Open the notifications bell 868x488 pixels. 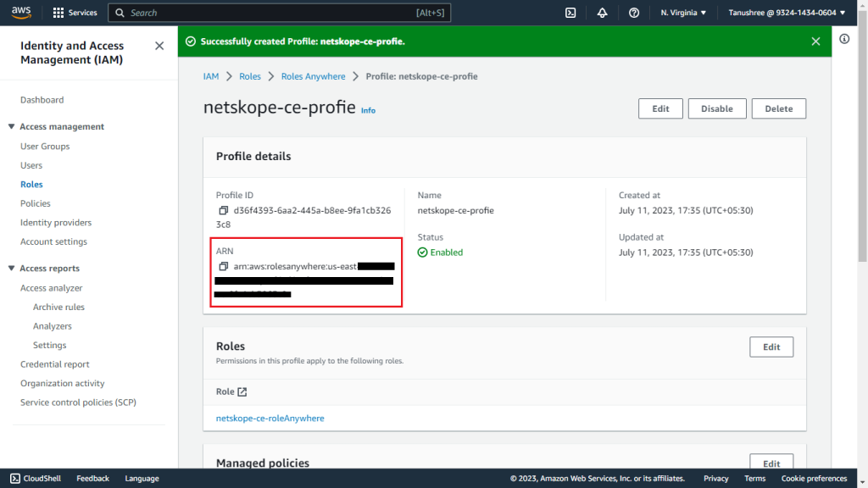click(602, 12)
